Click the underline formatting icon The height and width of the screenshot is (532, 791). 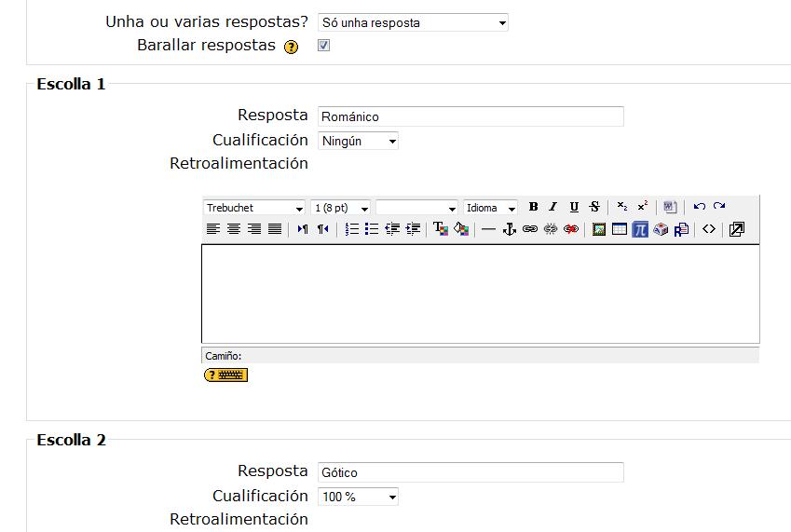coord(574,207)
